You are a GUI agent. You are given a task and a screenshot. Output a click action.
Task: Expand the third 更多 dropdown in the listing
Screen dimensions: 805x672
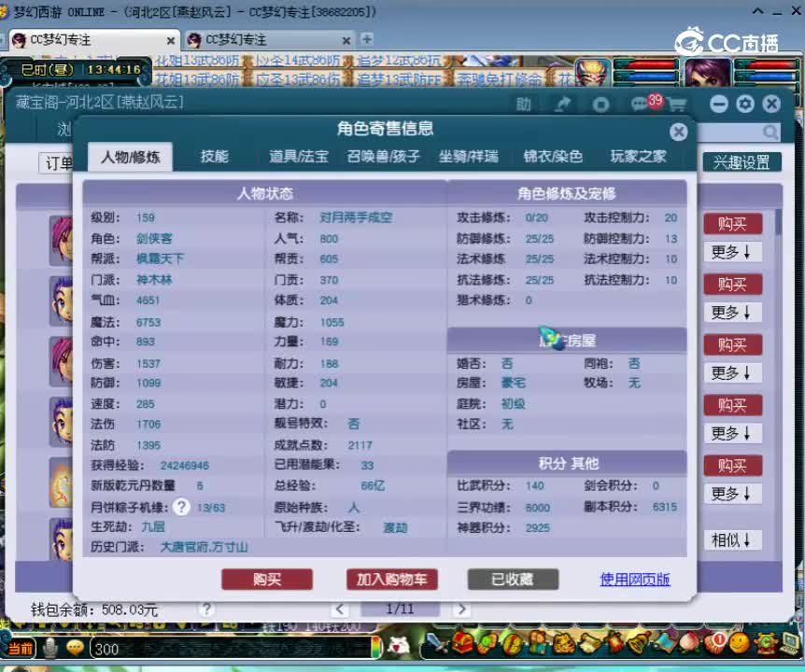pyautogui.click(x=732, y=372)
